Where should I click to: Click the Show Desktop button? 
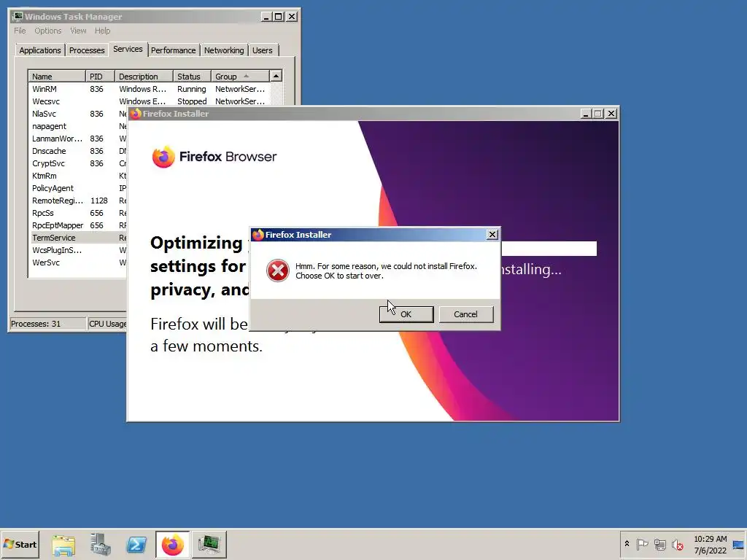click(x=739, y=545)
